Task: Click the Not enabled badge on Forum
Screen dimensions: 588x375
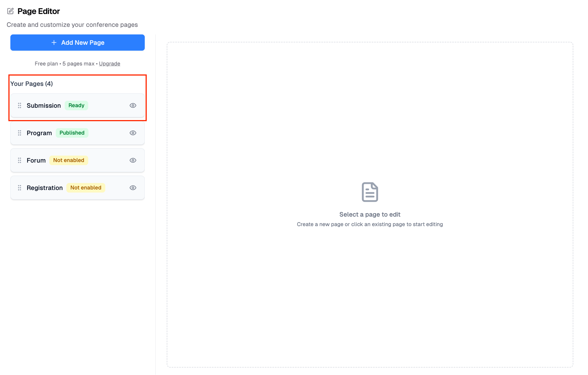Action: [x=69, y=160]
